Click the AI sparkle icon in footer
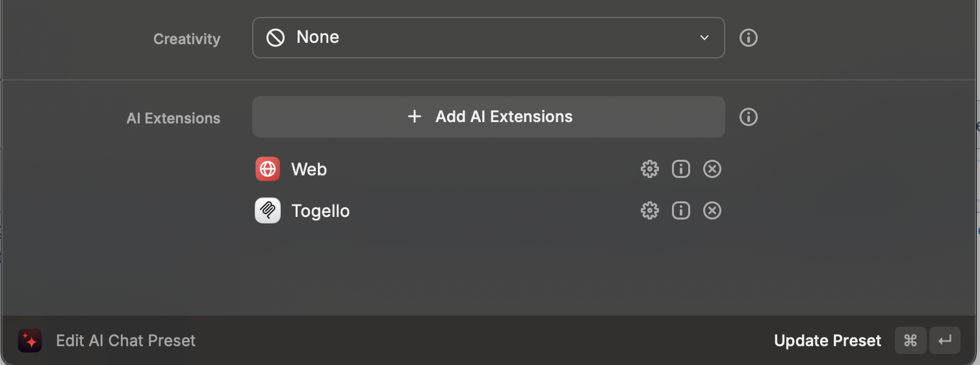980x365 pixels. tap(30, 340)
